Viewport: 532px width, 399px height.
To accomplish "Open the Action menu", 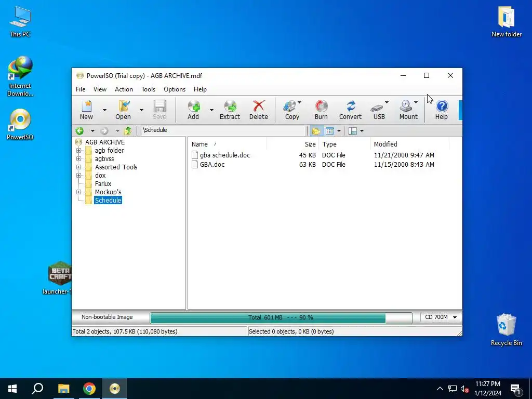I will pos(124,89).
